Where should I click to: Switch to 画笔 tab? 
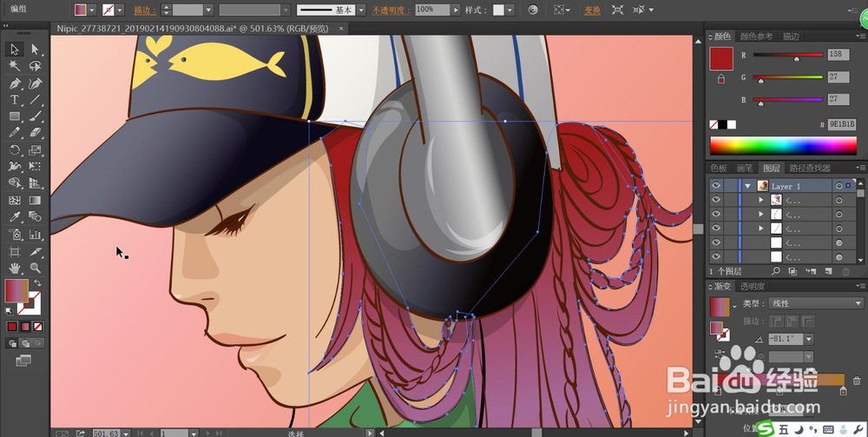point(745,168)
